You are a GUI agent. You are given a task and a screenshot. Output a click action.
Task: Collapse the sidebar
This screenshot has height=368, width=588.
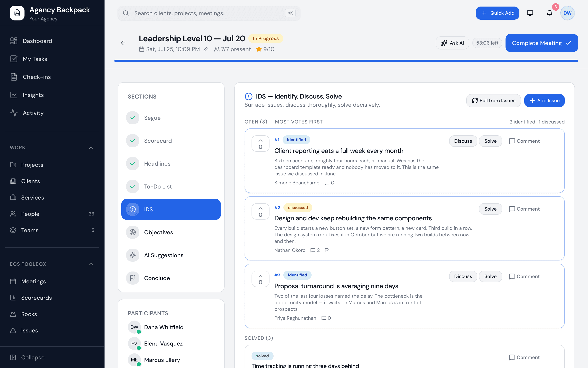pyautogui.click(x=27, y=357)
